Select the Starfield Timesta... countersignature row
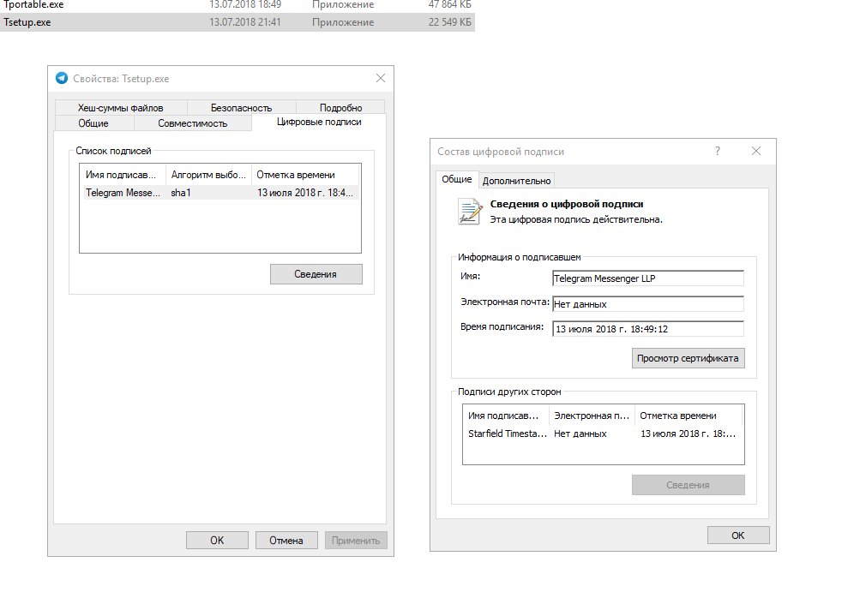 603,434
